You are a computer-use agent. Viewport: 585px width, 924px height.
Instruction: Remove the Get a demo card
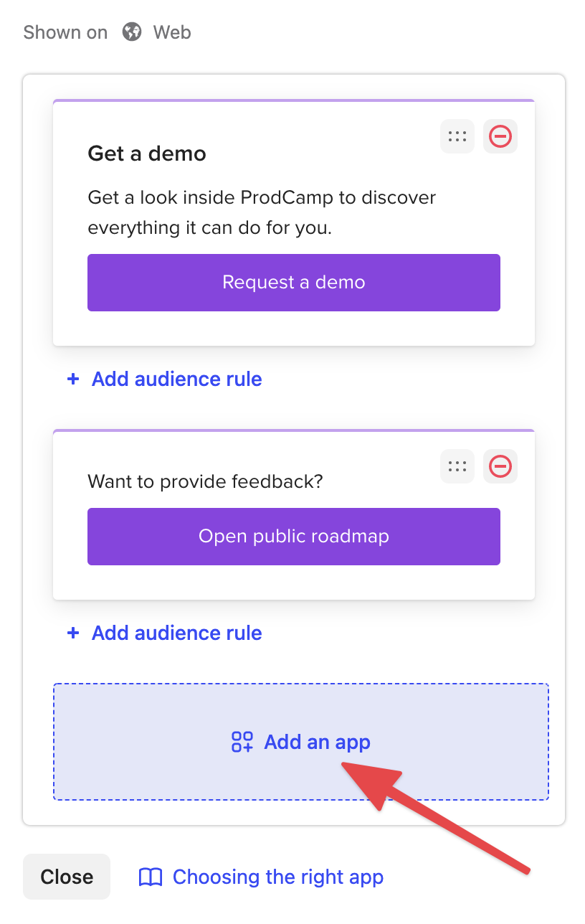pos(500,136)
